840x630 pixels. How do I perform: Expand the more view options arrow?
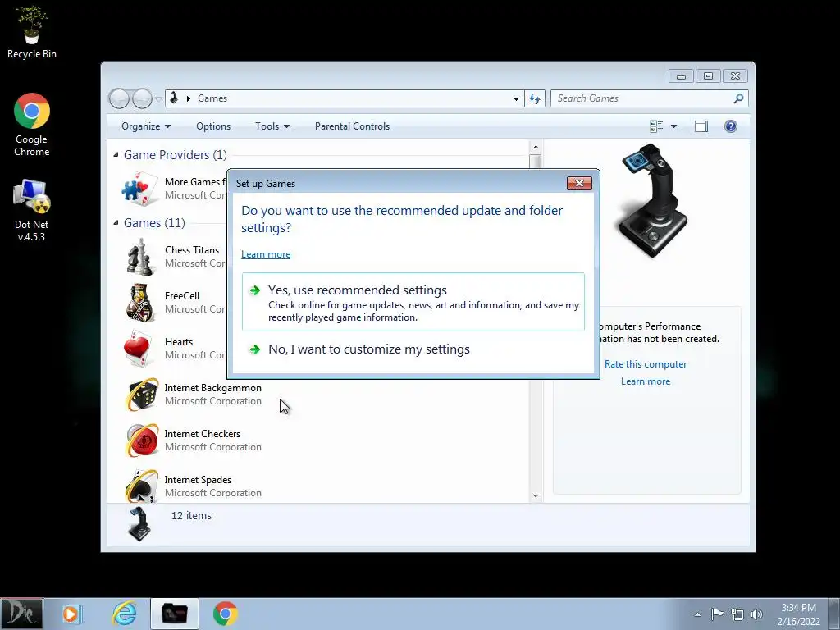[674, 126]
